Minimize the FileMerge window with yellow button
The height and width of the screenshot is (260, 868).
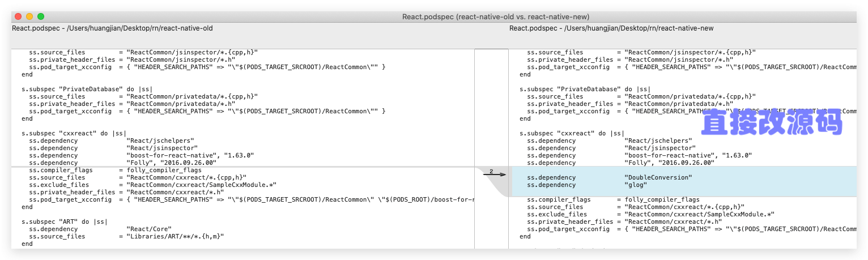(29, 17)
